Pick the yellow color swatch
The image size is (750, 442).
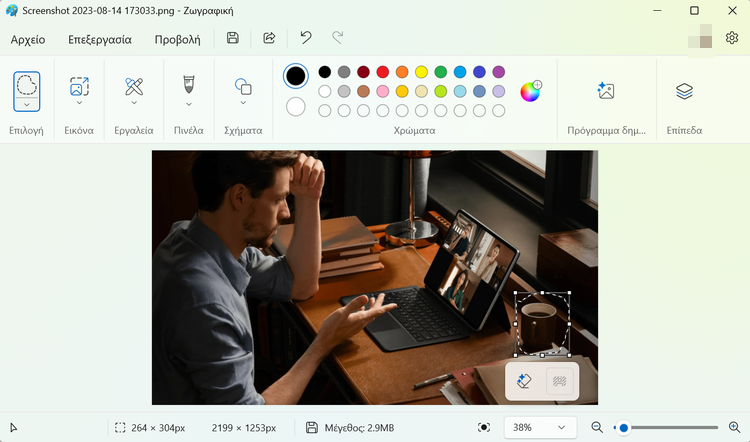421,72
